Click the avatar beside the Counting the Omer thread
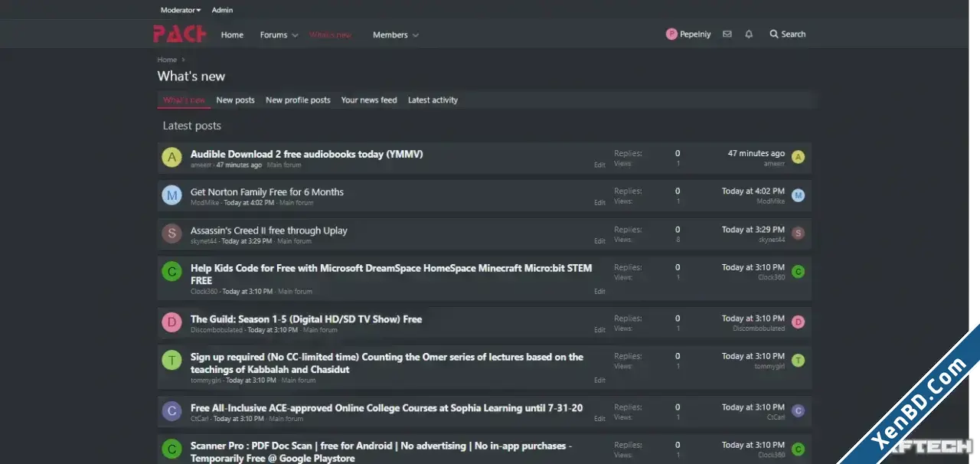 [x=171, y=360]
